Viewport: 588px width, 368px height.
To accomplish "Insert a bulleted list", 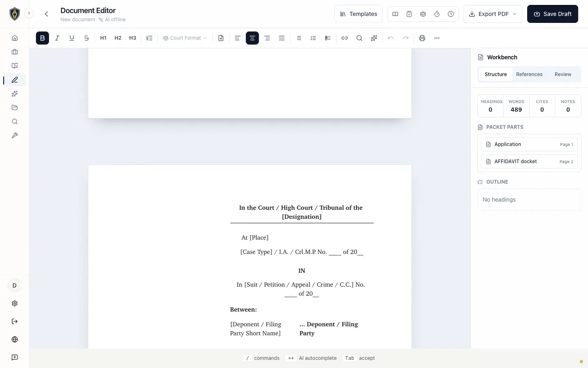I will [299, 38].
